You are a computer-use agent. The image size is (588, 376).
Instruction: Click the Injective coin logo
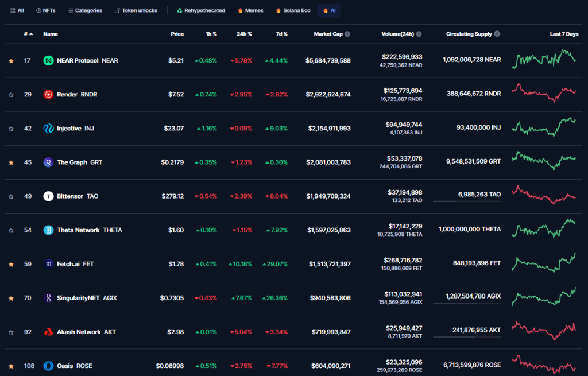pyautogui.click(x=48, y=128)
